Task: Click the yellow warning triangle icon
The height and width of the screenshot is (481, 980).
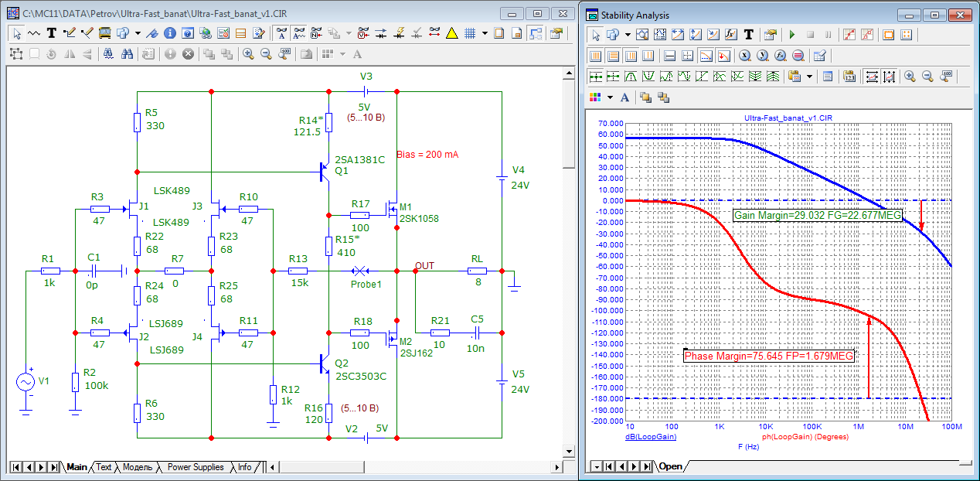Action: coord(452,33)
